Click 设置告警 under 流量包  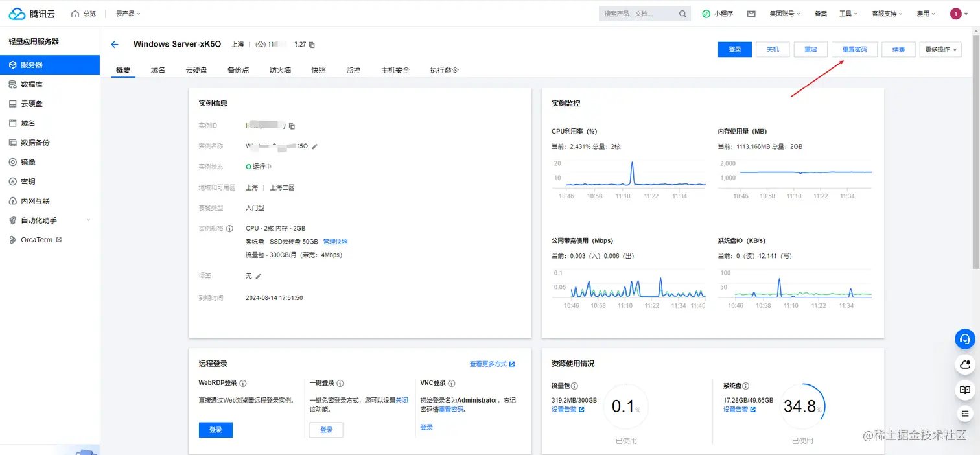568,410
